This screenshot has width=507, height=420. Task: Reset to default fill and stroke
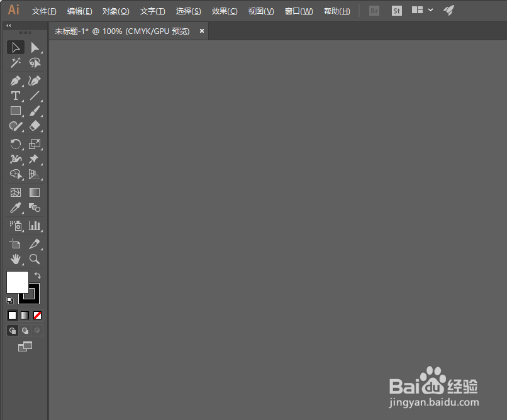(x=10, y=301)
